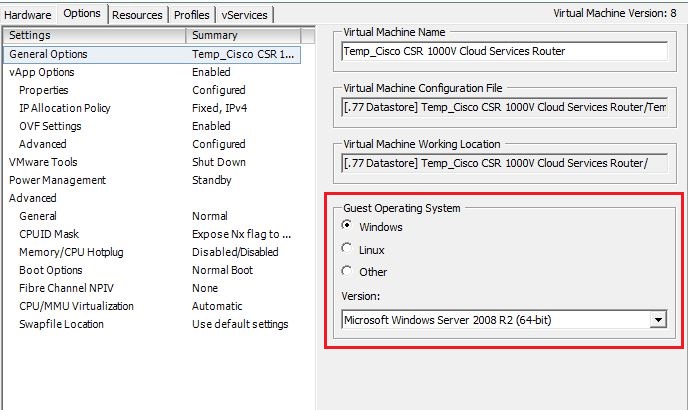Open the Version dropdown arrow
Screen dimensions: 688x410
658,320
